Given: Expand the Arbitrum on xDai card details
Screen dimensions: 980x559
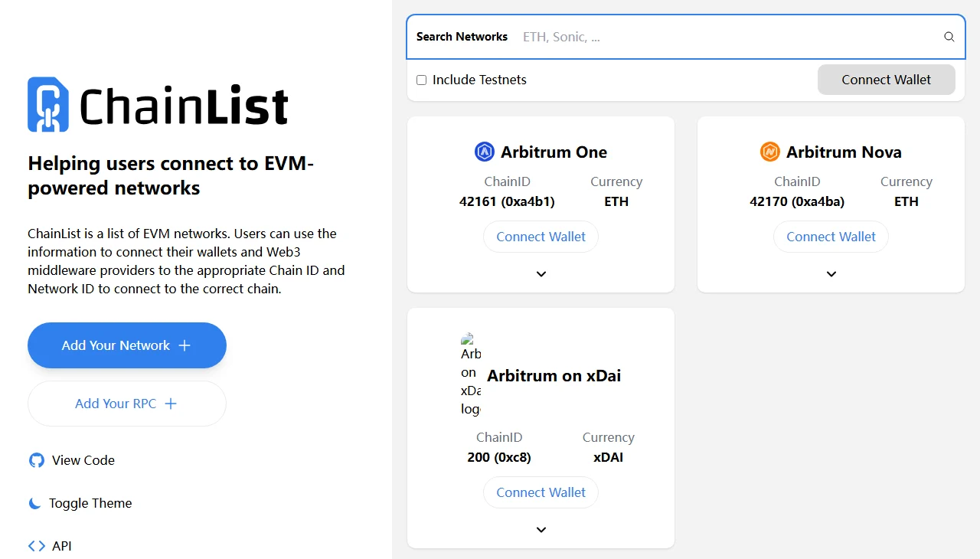Looking at the screenshot, I should click(541, 530).
